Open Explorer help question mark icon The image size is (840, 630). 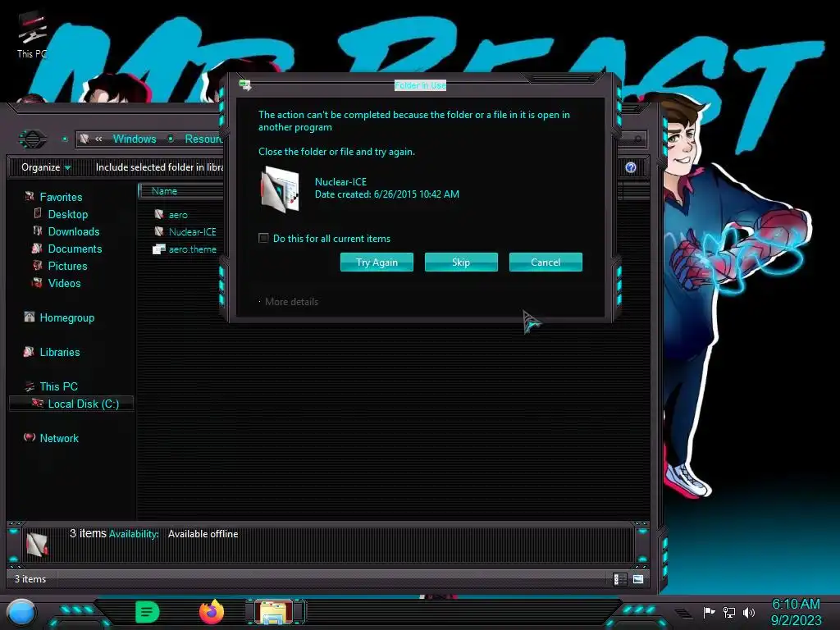(x=631, y=167)
